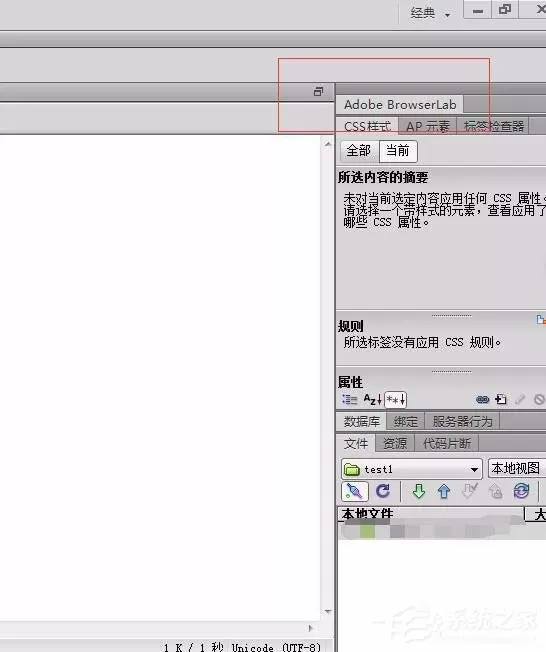Switch to the CSS样式 tab
Image resolution: width=546 pixels, height=652 pixels.
(367, 126)
